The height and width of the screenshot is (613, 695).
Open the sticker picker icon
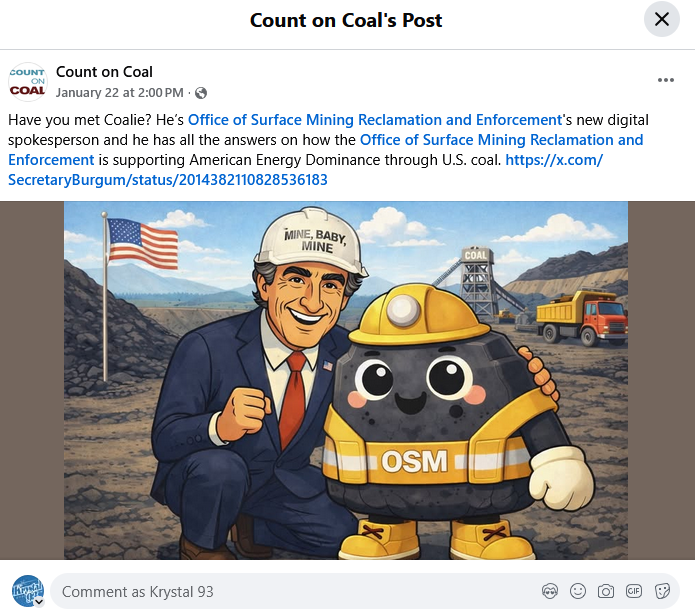(662, 591)
